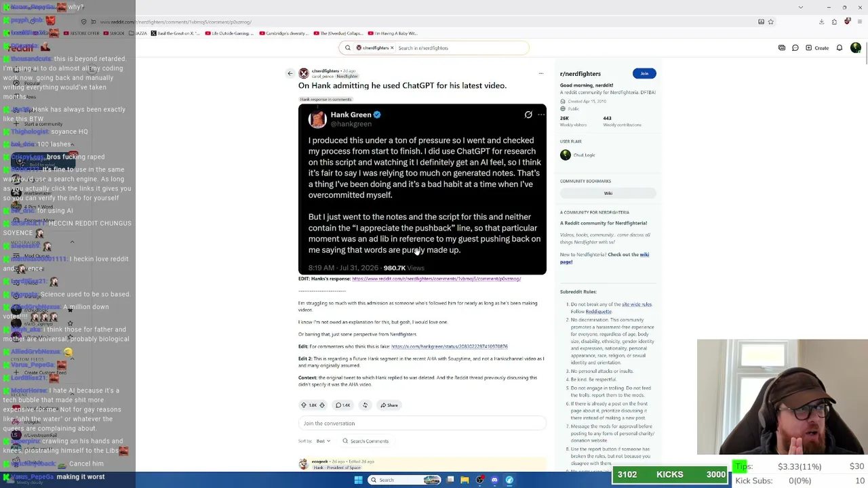Switch to the active browser taskbar icon
Screen dimensions: 868x488
[509, 480]
